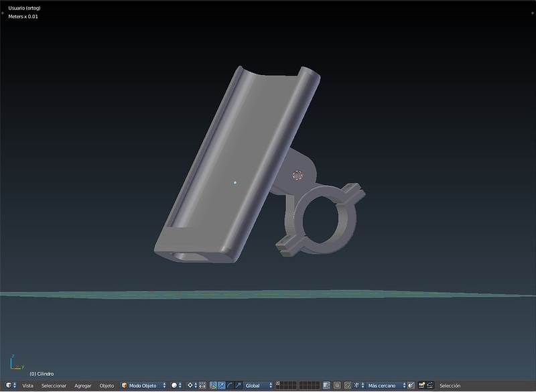The width and height of the screenshot is (536, 392).
Task: Open the Más cercano snap target dropdown
Action: pyautogui.click(x=386, y=385)
